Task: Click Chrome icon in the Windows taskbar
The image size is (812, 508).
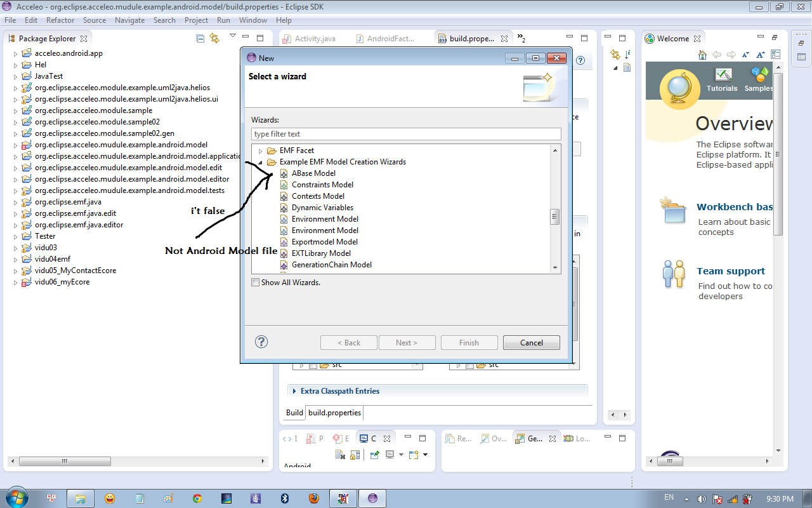Action: [197, 498]
